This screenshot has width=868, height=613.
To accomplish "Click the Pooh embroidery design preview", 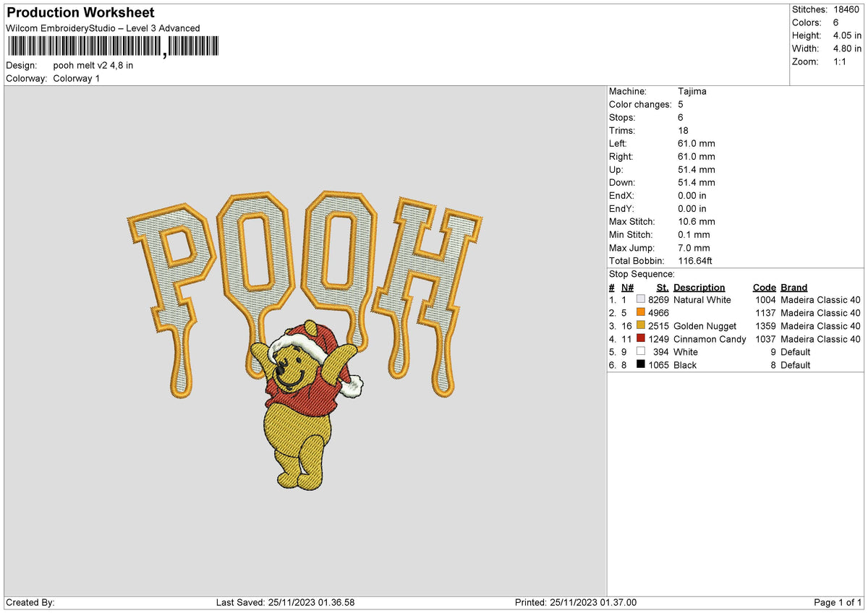I will click(305, 340).
